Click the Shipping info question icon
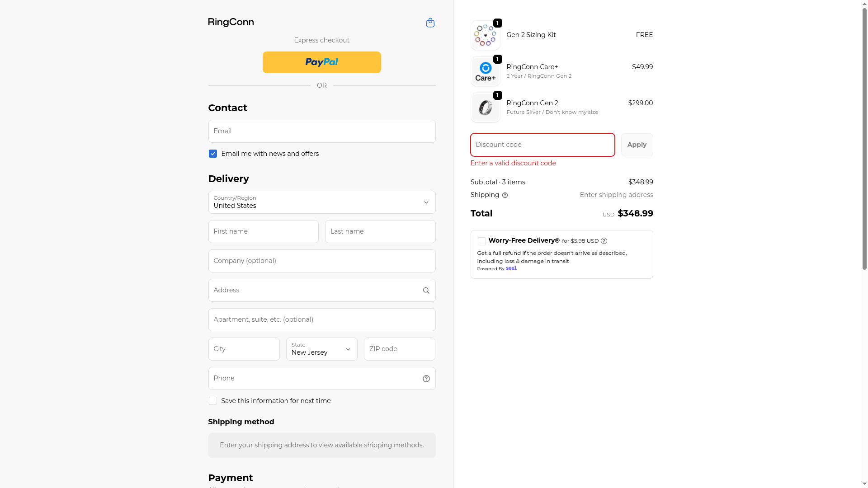 point(505,195)
